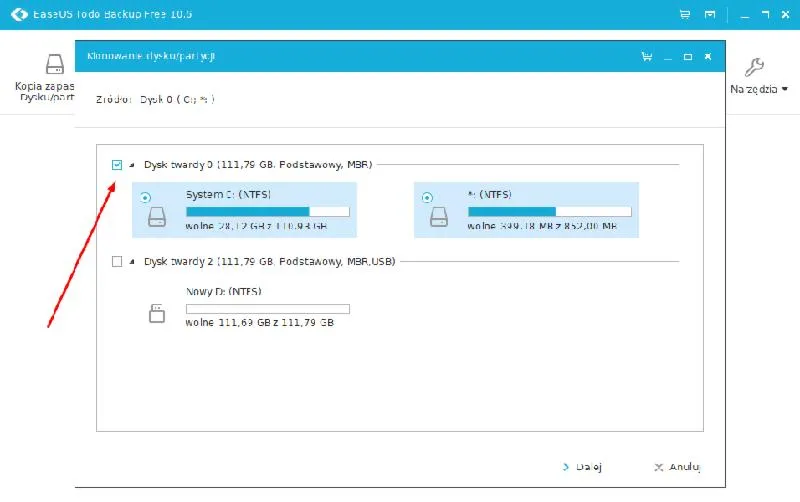
Task: Click the Kopia zapasowa Dysku/partycji menu label
Action: click(44, 92)
